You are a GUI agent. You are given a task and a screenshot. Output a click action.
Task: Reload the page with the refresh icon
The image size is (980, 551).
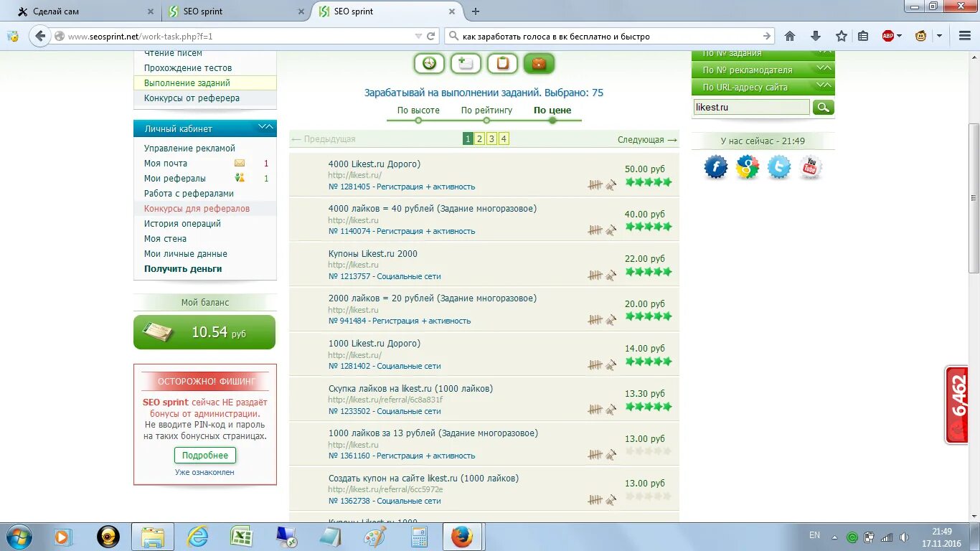(431, 36)
